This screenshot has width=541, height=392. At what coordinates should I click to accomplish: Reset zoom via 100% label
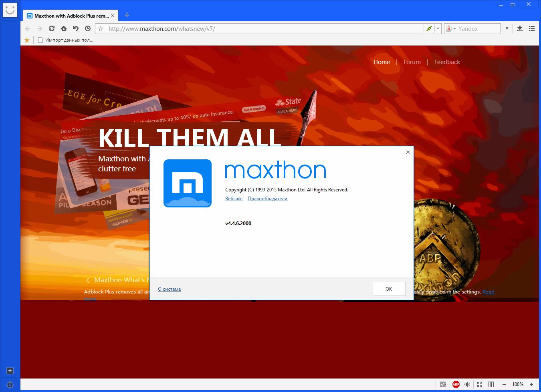point(518,384)
